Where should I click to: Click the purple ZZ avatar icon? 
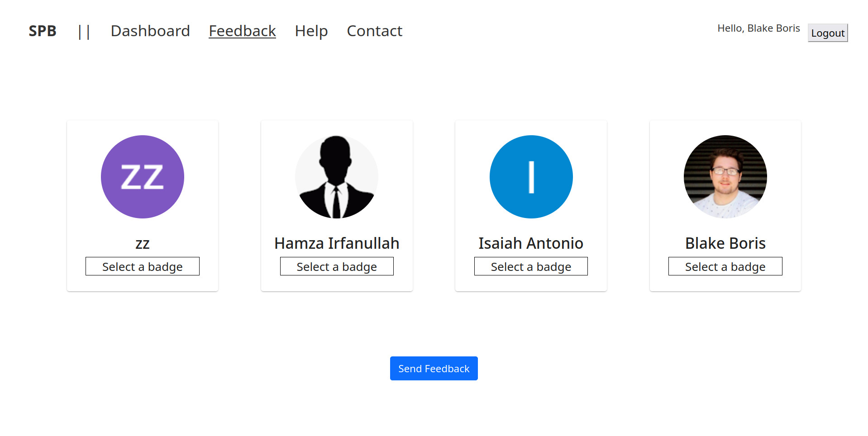(x=142, y=177)
